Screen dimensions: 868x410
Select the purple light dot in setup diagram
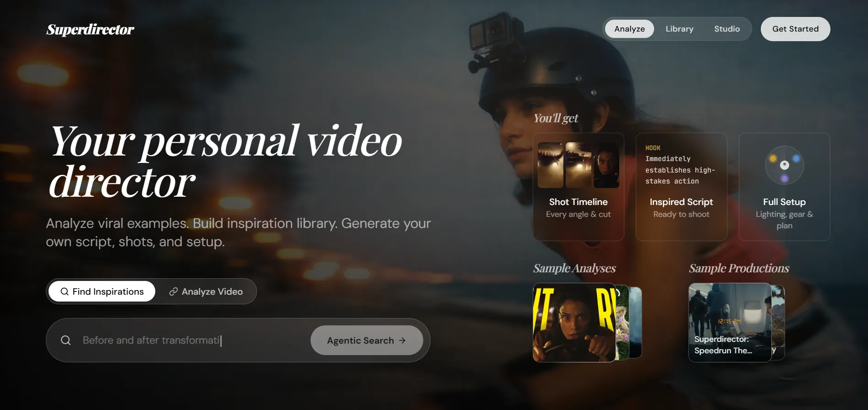(785, 178)
